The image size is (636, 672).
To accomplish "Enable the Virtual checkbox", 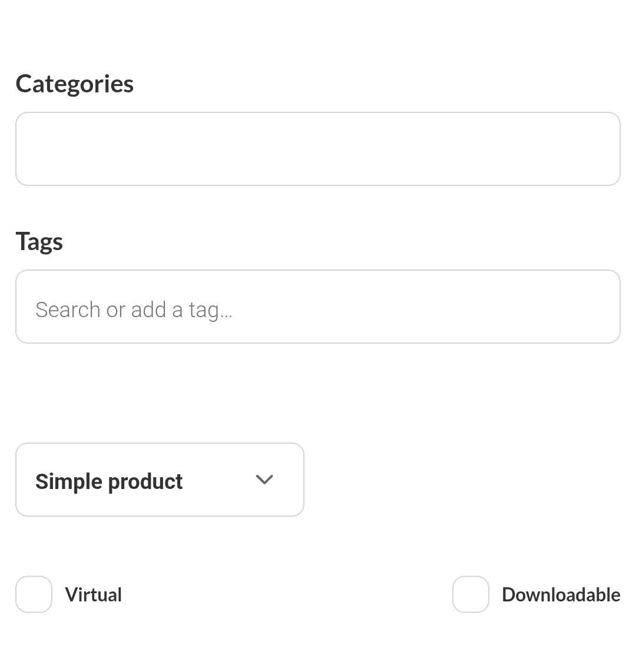I will point(34,594).
